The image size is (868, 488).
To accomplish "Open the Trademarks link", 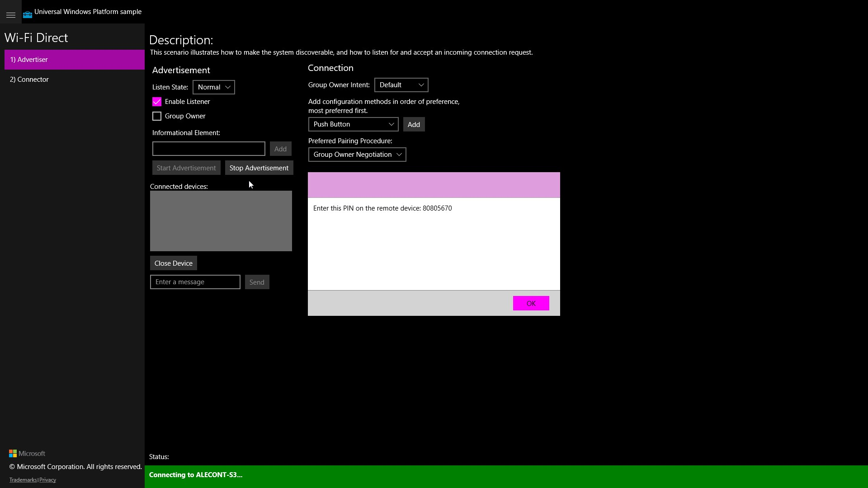I will click(x=23, y=480).
